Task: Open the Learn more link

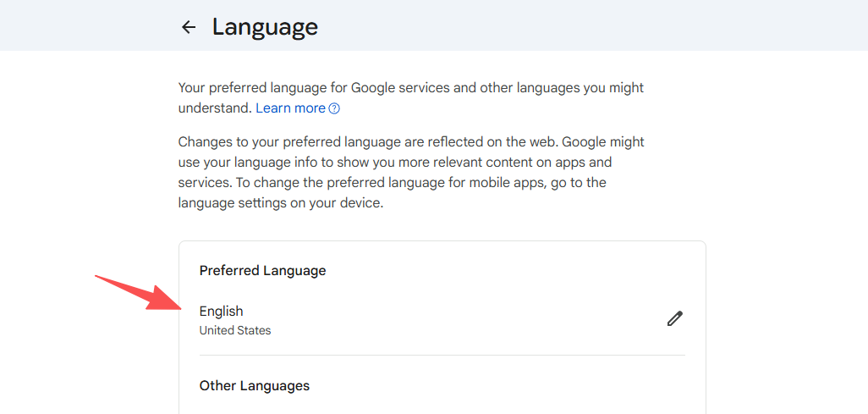Action: pos(290,108)
